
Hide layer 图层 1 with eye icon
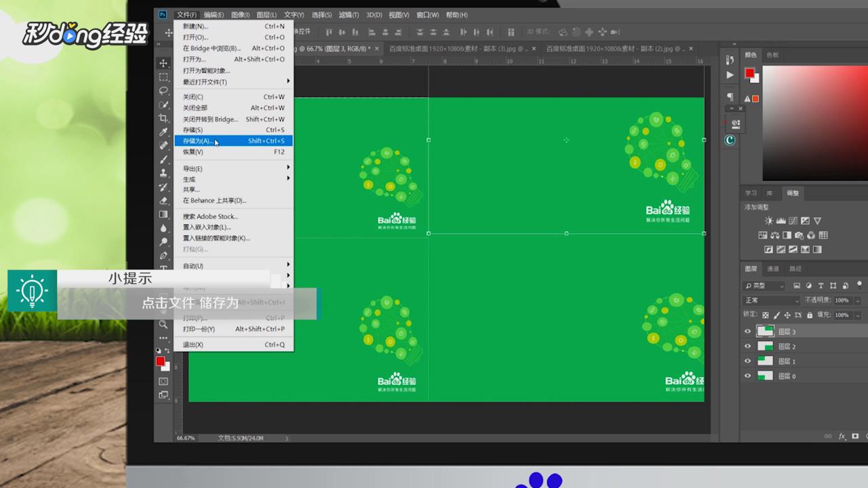pos(748,361)
